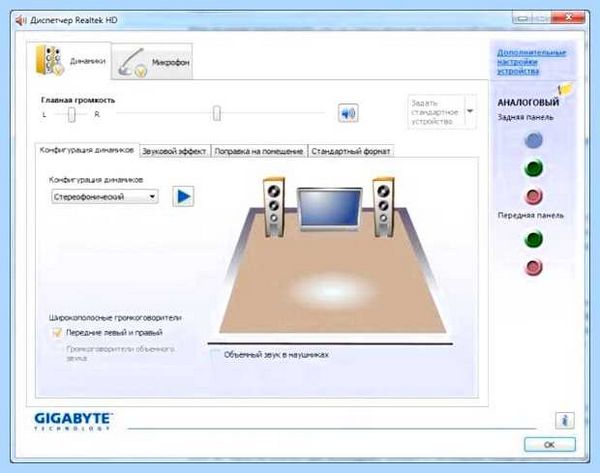Screen dimensions: 600x473
Task: Click the GIGABYTE Technology logo
Action: 73,421
